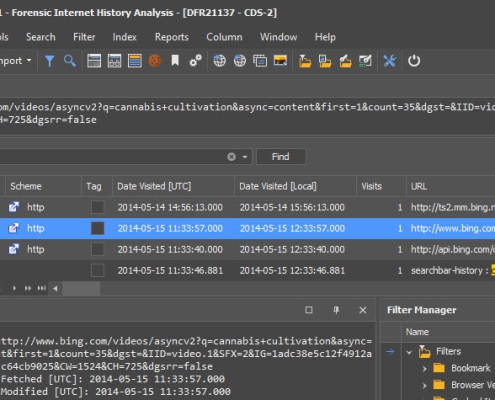Sort by Date Visited [UTC] header
This screenshot has width=495, height=400.
click(173, 186)
